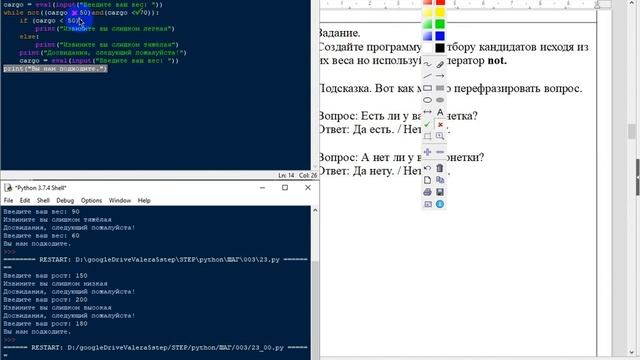This screenshot has height=360, width=640.
Task: Pick the outlined ellipse tool
Action: tap(427, 100)
